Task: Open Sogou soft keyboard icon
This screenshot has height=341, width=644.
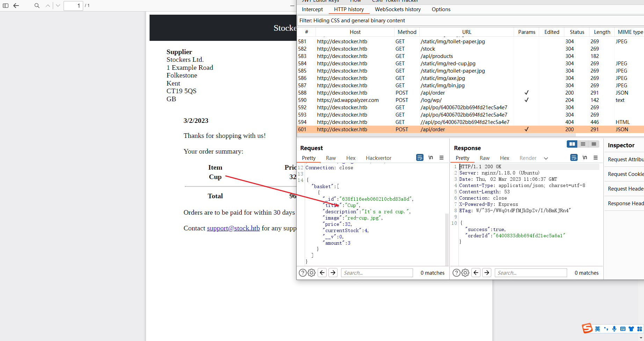Action: [x=623, y=329]
